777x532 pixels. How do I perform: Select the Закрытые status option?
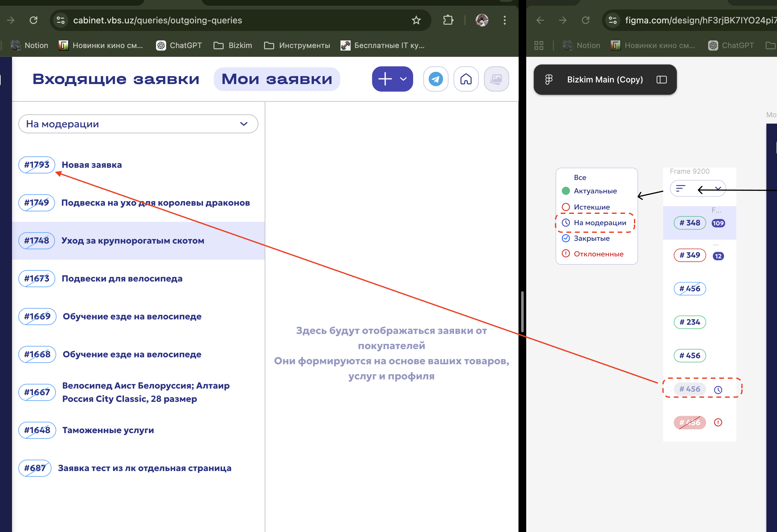coord(592,239)
